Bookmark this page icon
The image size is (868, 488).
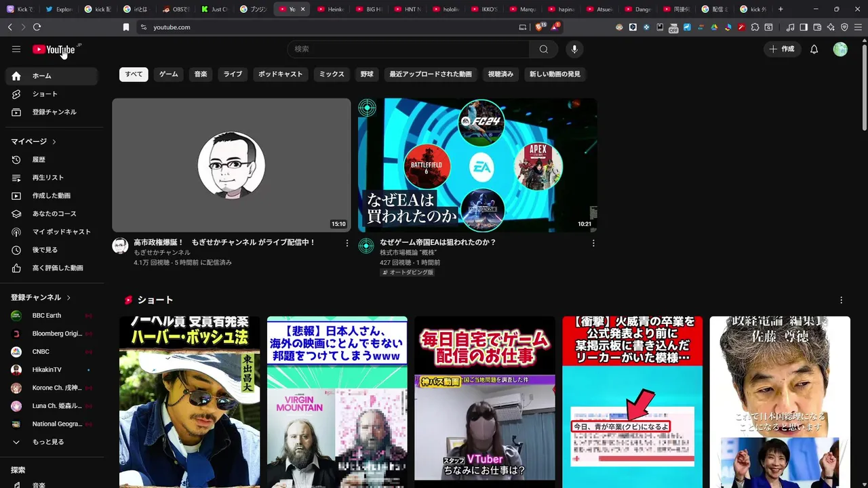[125, 27]
